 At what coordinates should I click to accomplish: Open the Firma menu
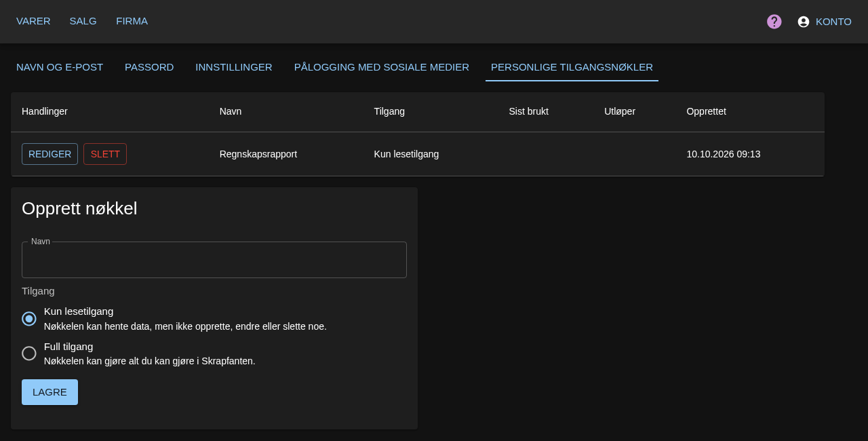[x=132, y=21]
